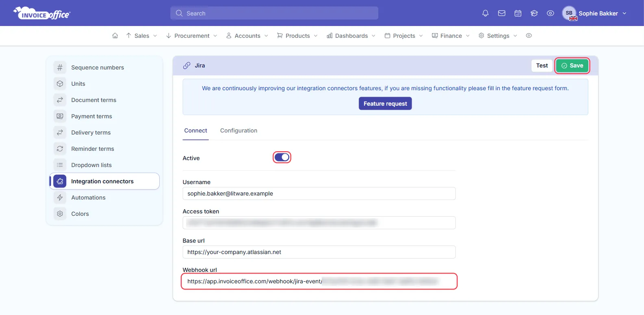Image resolution: width=644 pixels, height=315 pixels.
Task: Open the calendar icon in header
Action: pyautogui.click(x=518, y=13)
